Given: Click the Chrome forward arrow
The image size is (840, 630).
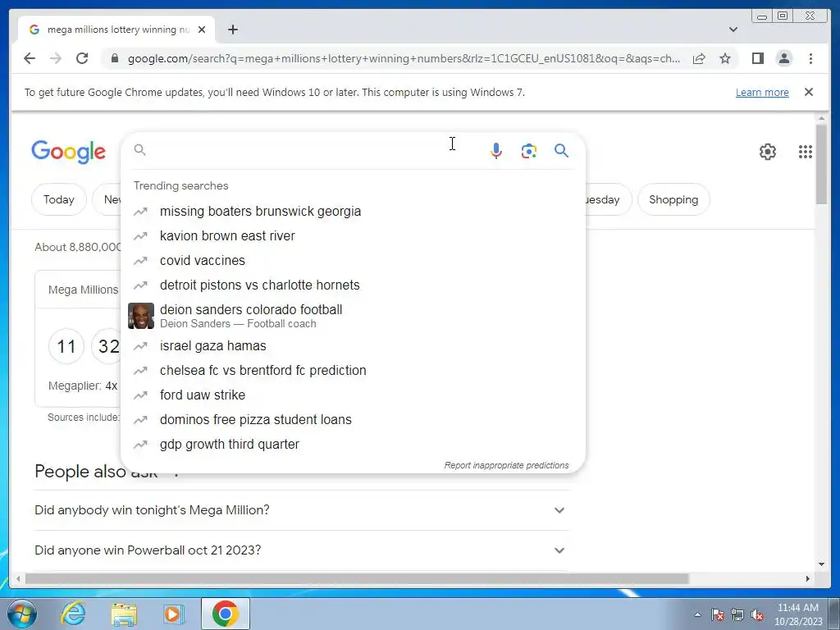Looking at the screenshot, I should tap(56, 58).
